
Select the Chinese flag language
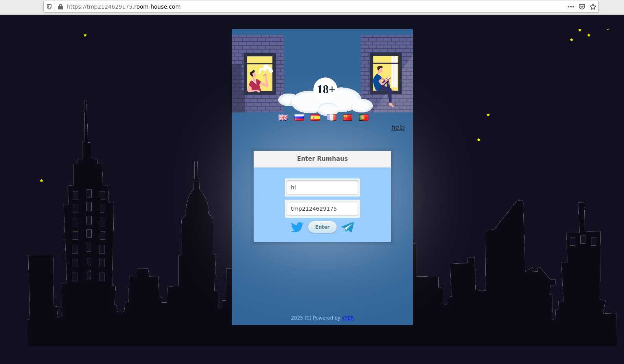348,118
